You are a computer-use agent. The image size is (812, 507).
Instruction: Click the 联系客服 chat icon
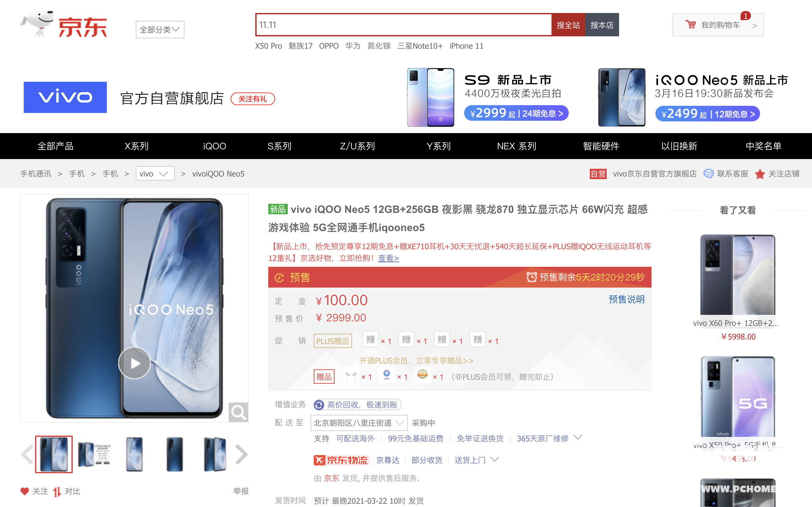pos(708,174)
